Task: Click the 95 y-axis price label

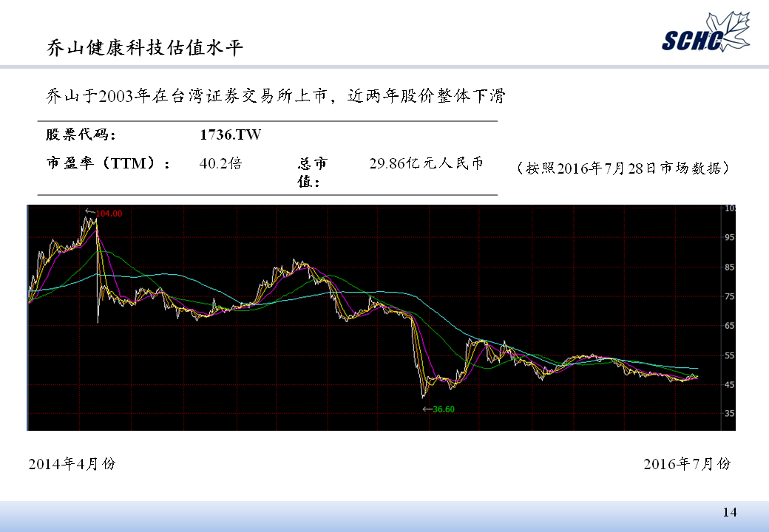Action: coord(730,238)
